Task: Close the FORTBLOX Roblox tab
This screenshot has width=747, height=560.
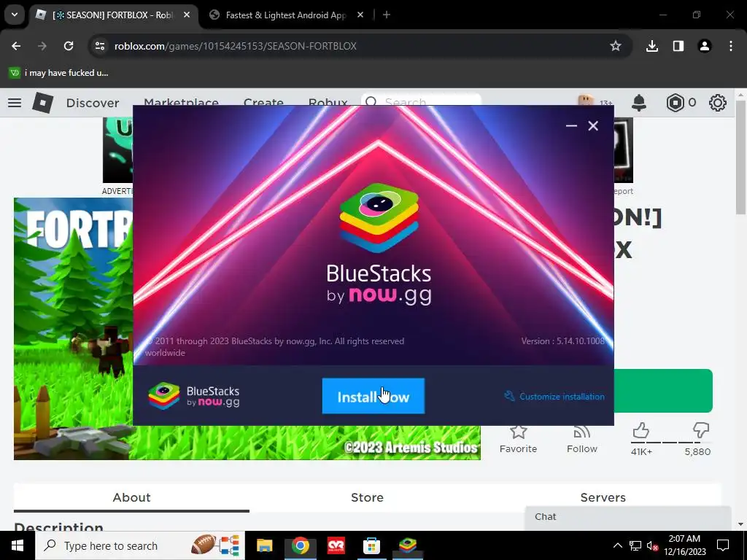Action: [x=187, y=15]
